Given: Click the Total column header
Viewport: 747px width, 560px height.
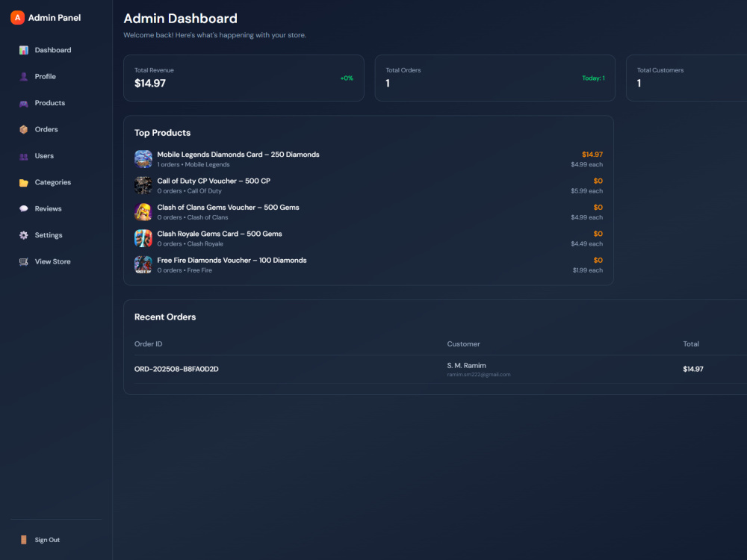Looking at the screenshot, I should pyautogui.click(x=691, y=343).
